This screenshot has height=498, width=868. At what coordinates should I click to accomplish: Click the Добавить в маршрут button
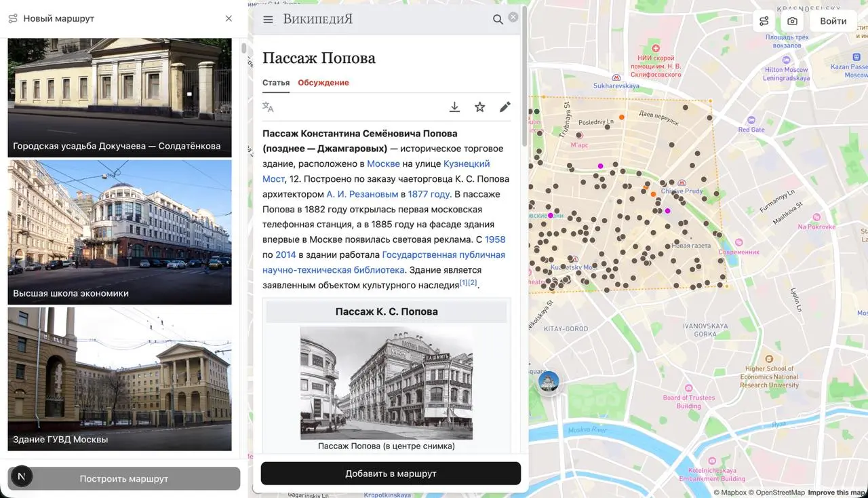391,474
